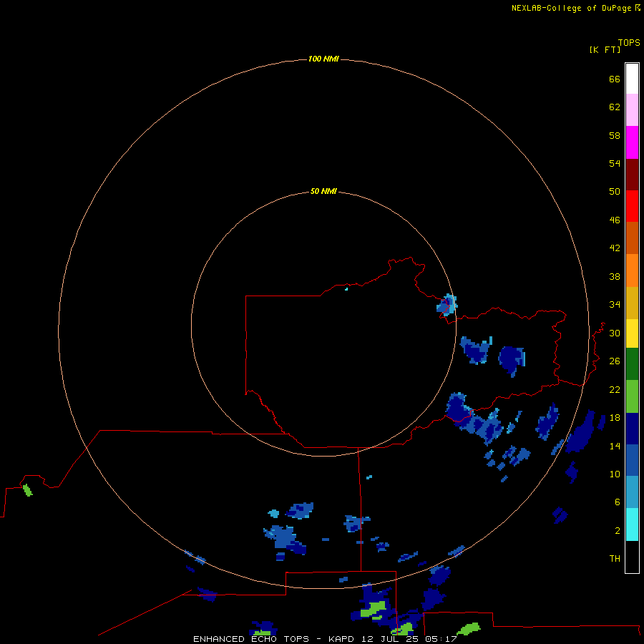Click the 'TOPS' legend title
The width and height of the screenshot is (644, 644).
pos(629,42)
